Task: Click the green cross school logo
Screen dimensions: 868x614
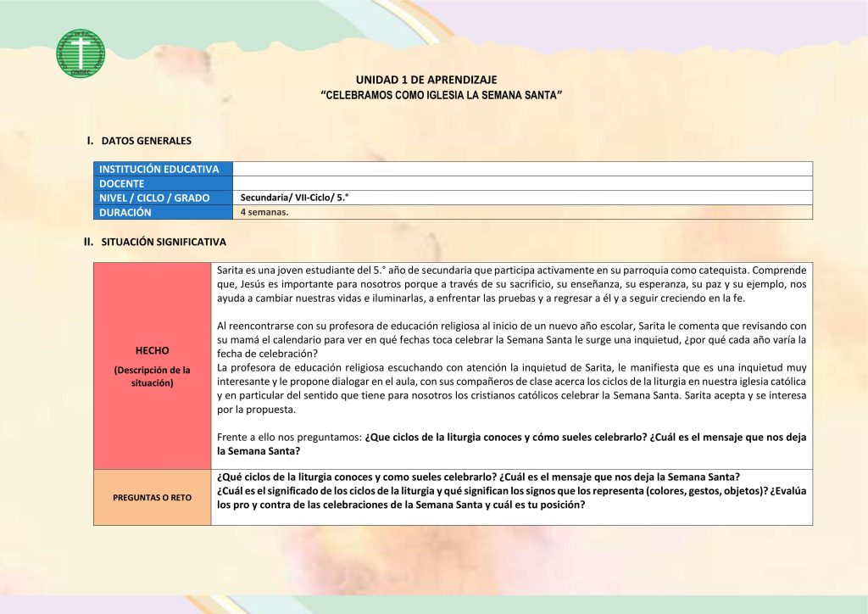Action: click(81, 53)
